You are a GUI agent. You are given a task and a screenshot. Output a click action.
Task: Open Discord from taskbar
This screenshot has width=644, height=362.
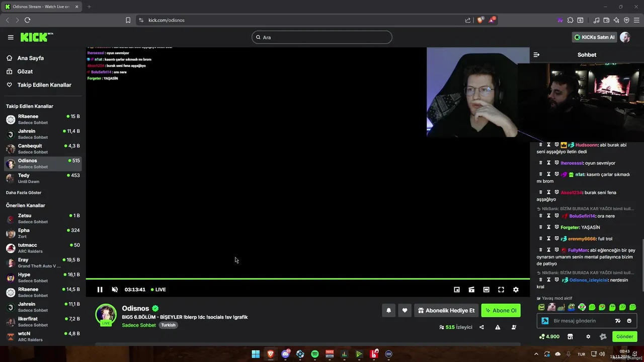[285, 354]
